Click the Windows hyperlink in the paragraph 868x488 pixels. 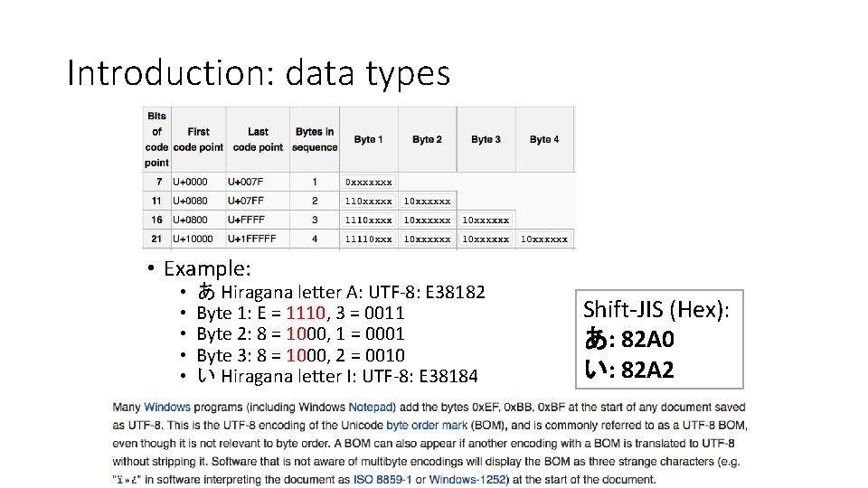pos(167,408)
